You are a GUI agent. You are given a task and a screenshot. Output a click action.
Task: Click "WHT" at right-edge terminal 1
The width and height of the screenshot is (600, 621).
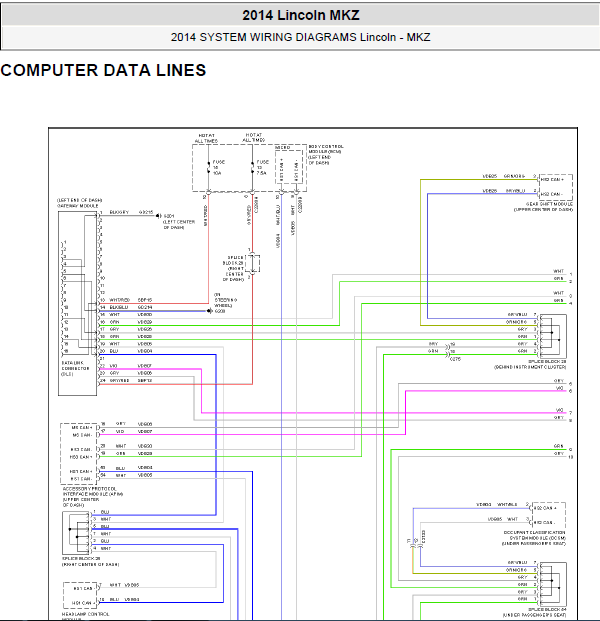(x=558, y=271)
